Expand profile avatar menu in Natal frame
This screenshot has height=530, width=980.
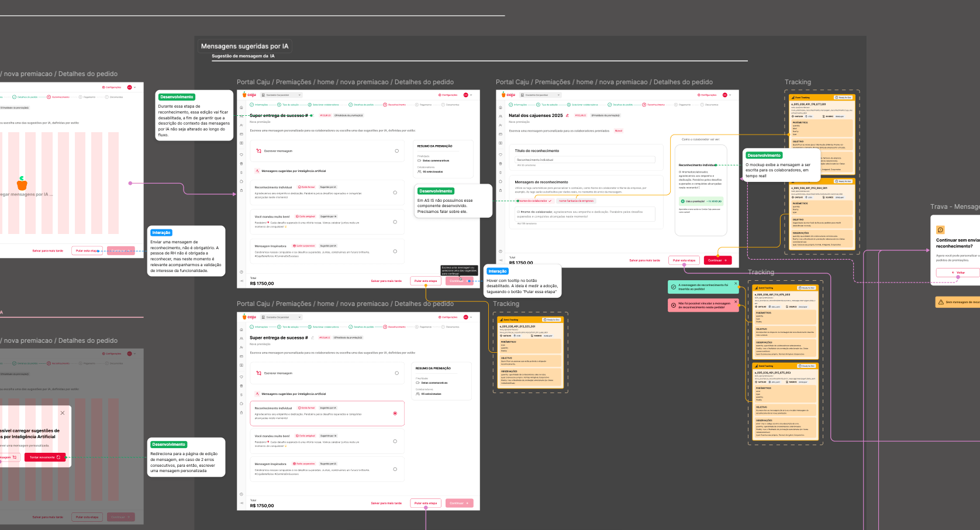coord(726,95)
